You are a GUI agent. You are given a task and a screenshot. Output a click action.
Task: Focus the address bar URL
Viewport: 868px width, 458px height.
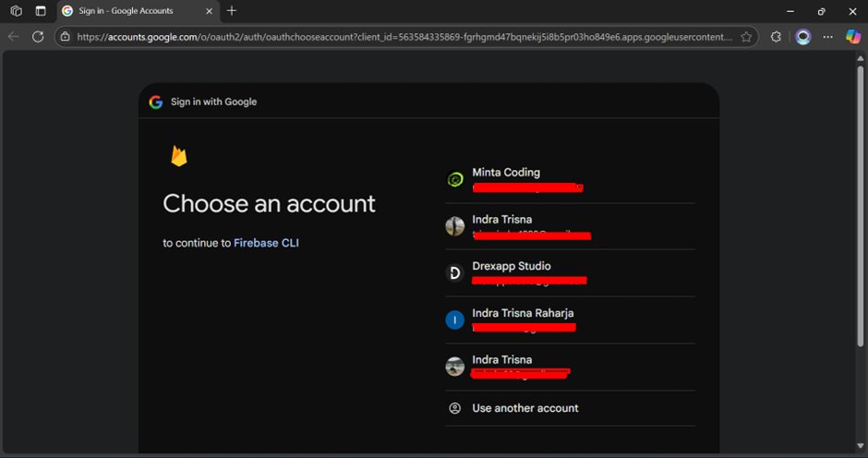click(404, 37)
